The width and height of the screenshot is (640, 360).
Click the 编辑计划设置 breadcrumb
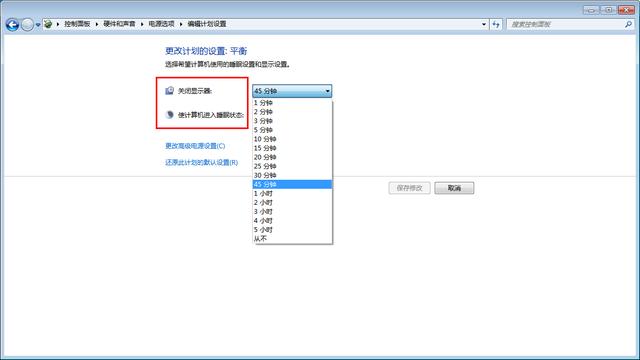point(207,24)
